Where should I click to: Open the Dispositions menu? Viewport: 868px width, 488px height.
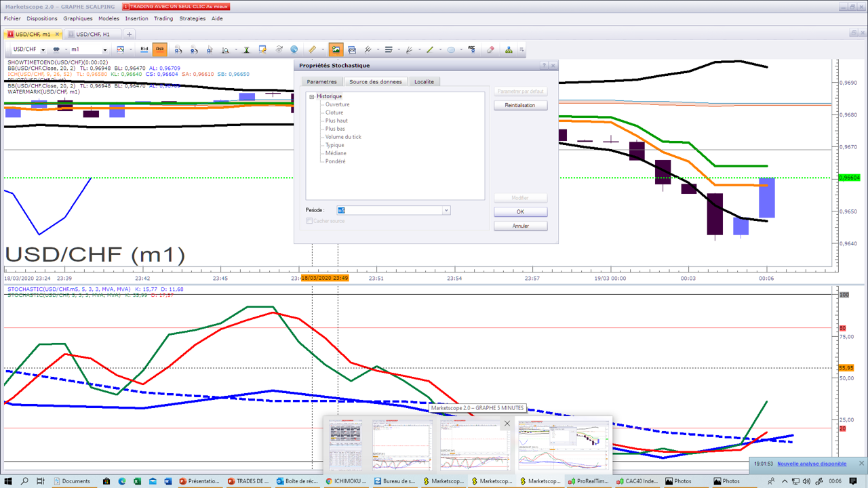click(42, 18)
